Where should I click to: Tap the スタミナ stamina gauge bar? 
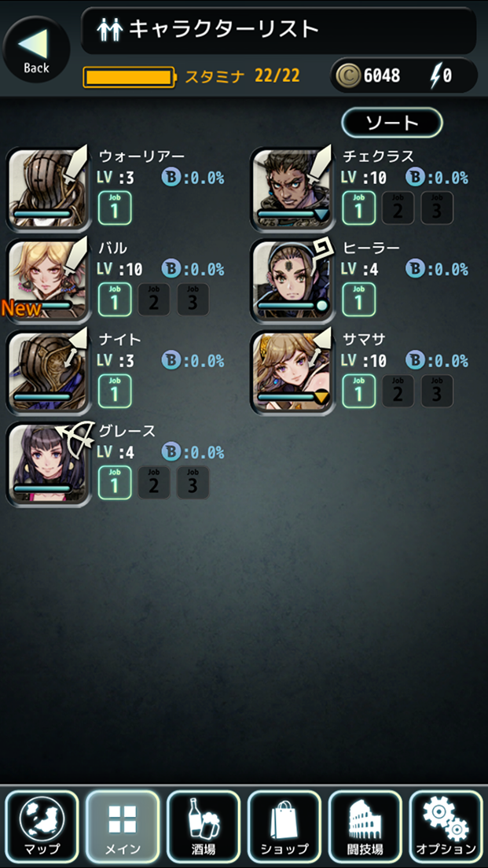point(130,77)
